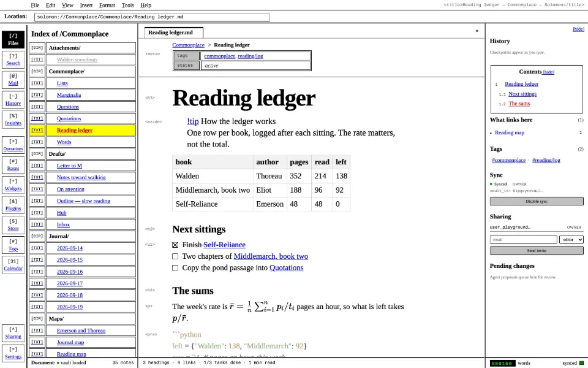Hide the right side panel
The height and width of the screenshot is (368, 588).
[578, 29]
